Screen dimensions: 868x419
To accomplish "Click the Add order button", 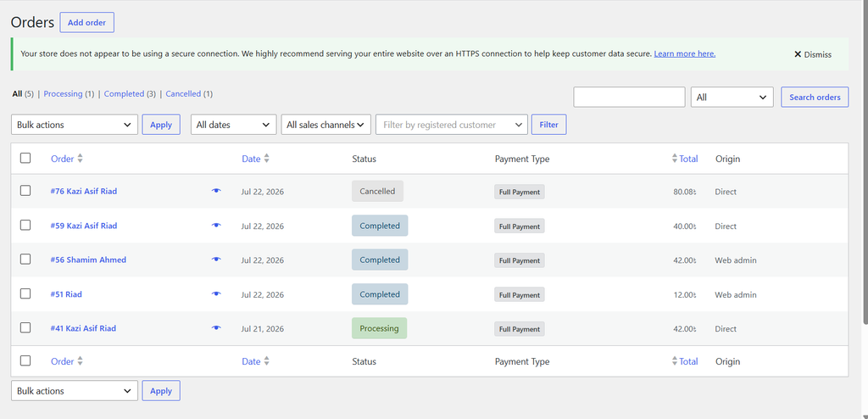I will [87, 23].
